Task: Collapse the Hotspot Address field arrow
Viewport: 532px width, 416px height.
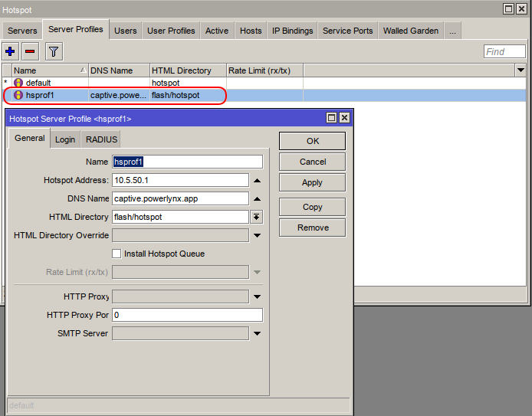Action: point(257,180)
